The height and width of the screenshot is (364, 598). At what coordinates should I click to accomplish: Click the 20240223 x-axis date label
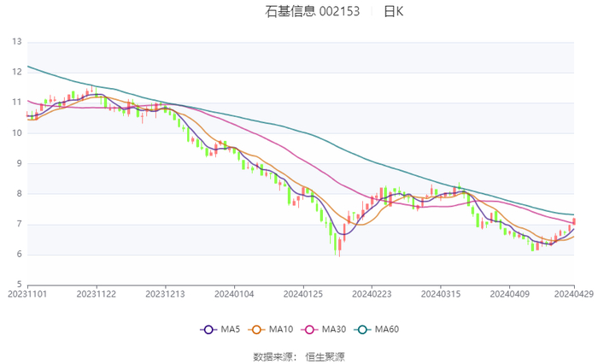click(x=370, y=293)
